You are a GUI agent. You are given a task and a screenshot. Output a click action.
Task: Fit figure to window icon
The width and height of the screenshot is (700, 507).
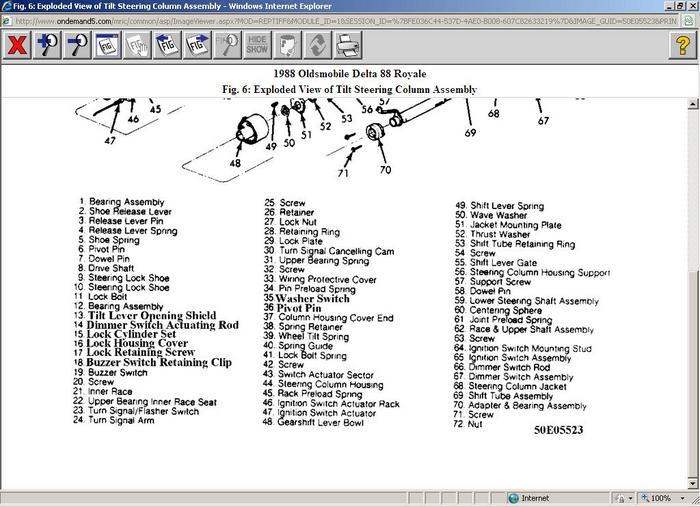[x=108, y=45]
